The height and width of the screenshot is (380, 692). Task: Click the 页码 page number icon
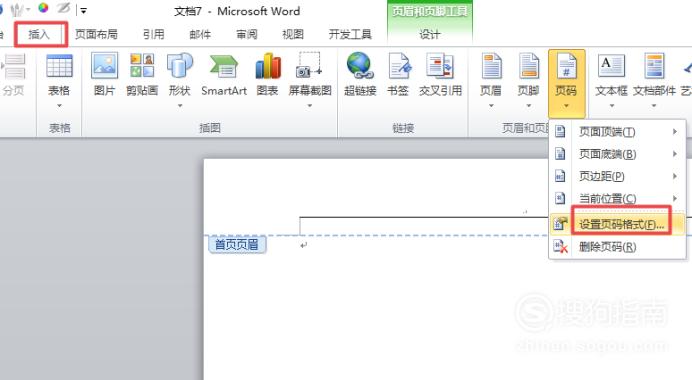click(566, 66)
